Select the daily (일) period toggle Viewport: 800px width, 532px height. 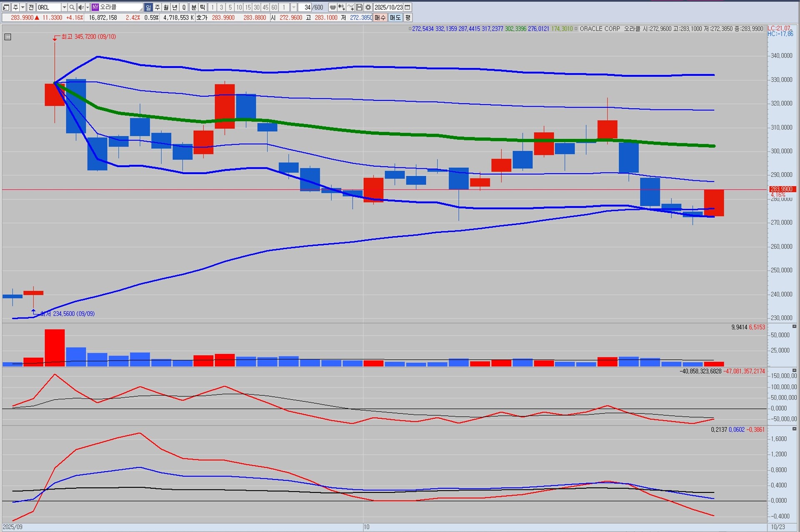148,7
